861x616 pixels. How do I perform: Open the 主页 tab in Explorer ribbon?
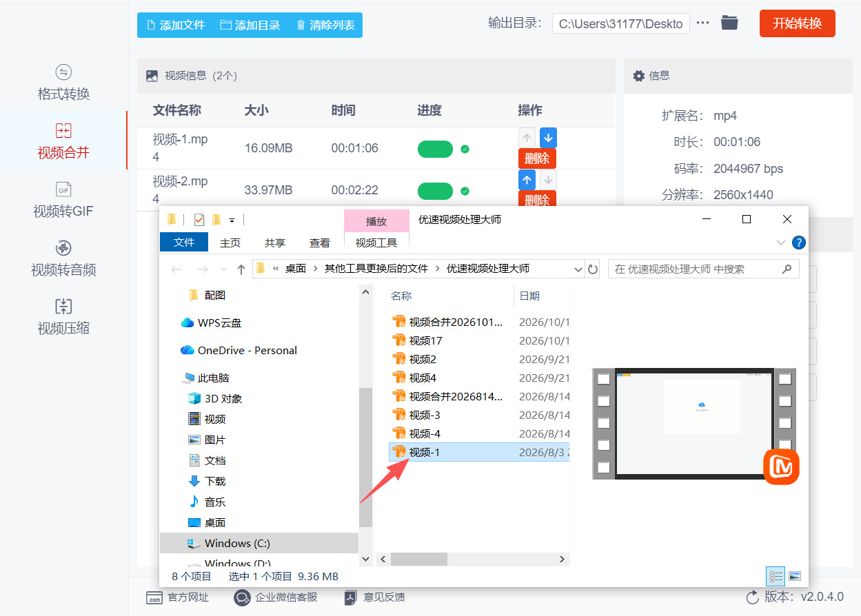(x=230, y=243)
